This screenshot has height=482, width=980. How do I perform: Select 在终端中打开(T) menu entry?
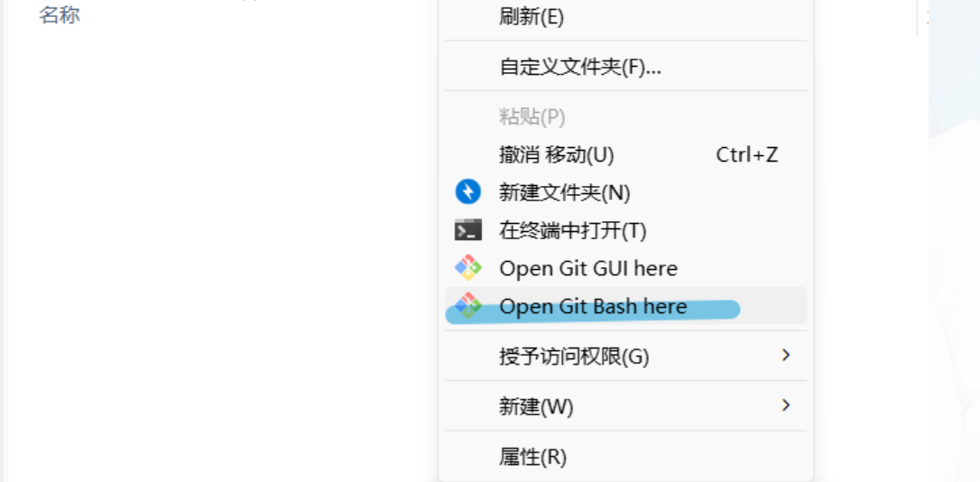pos(625,230)
